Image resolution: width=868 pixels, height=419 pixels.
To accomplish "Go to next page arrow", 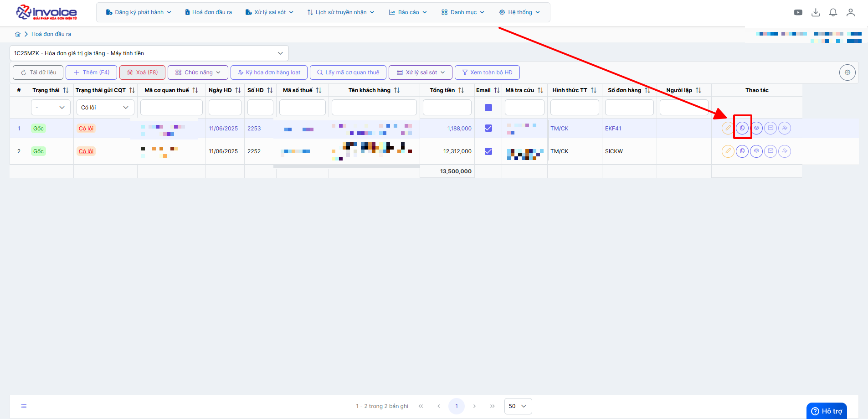I will 474,406.
